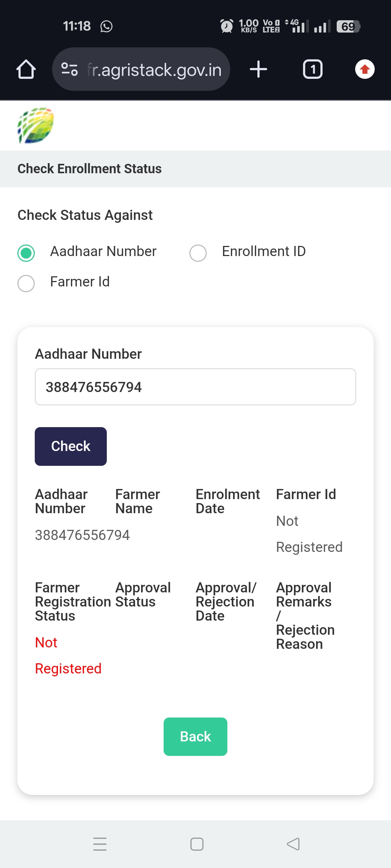
Task: Select the Enrollment ID radio option
Action: (x=198, y=253)
